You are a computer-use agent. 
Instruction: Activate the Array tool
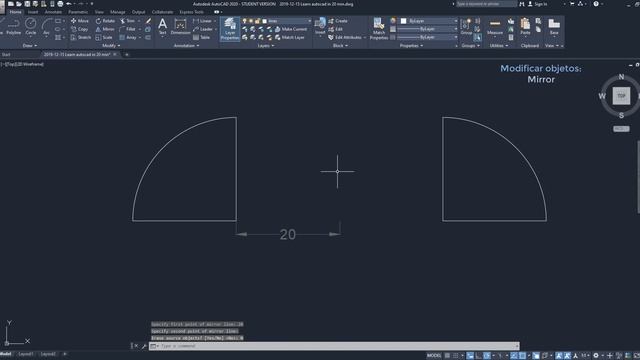(128, 37)
